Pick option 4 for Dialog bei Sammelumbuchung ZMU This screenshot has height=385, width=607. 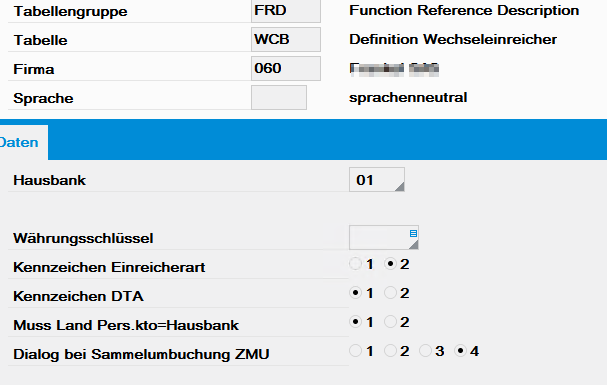pos(460,351)
